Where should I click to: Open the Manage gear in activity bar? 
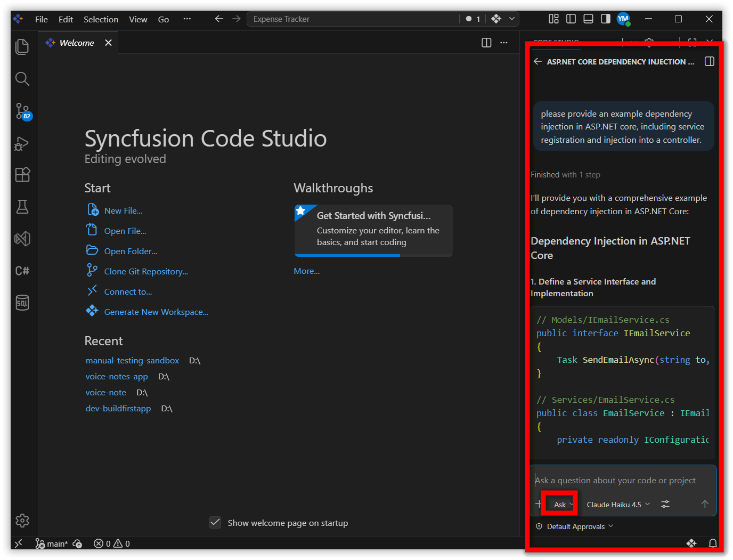[22, 521]
